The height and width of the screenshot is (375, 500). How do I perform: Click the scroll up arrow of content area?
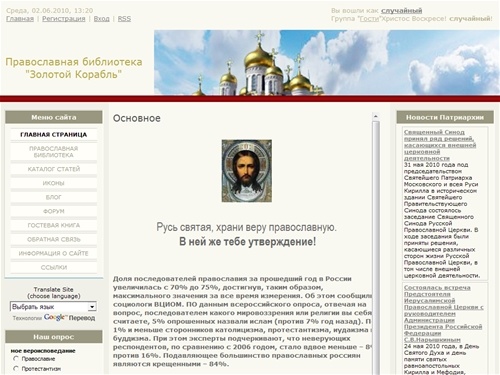(x=376, y=116)
